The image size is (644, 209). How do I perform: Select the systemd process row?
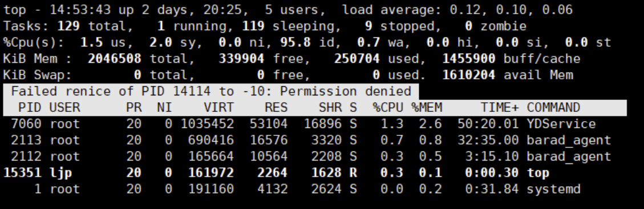(315, 189)
